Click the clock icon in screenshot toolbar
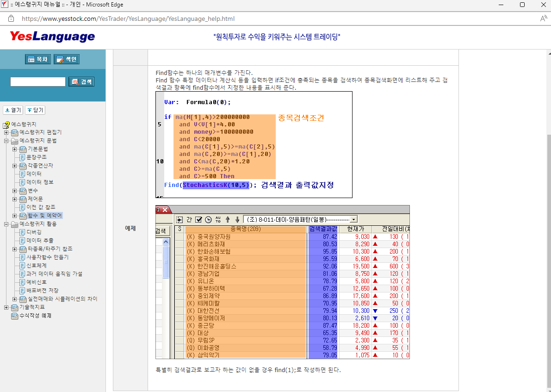The image size is (551, 392). 208,219
